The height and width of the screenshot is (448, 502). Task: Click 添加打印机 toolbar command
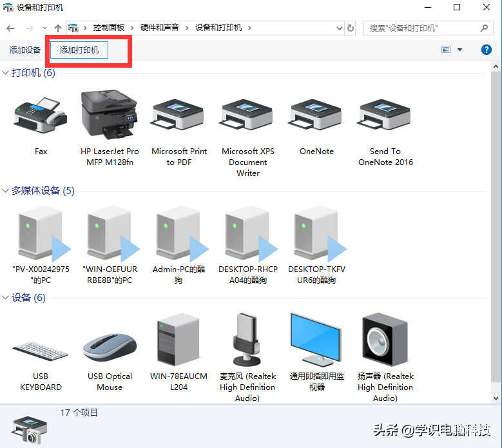coord(79,50)
